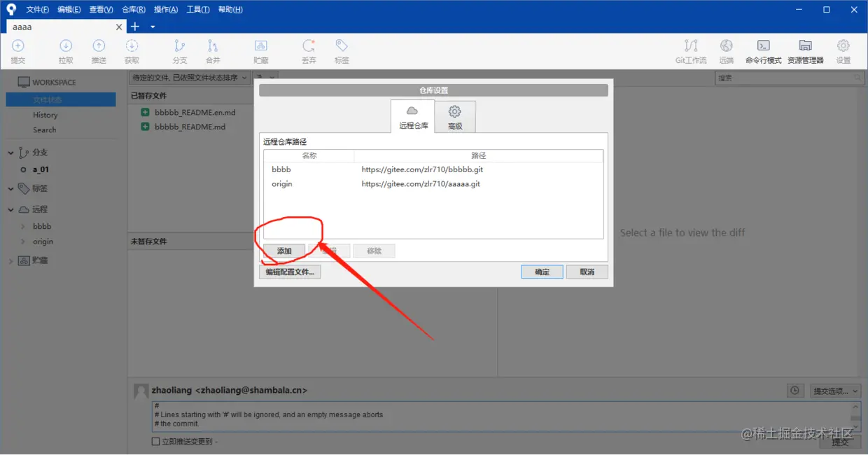Click the SourceTree logo icon
Screen dimensions: 868x455
coord(10,9)
